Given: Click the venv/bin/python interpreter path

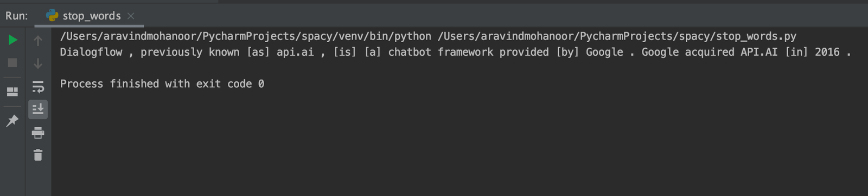Looking at the screenshot, I should click(246, 36).
